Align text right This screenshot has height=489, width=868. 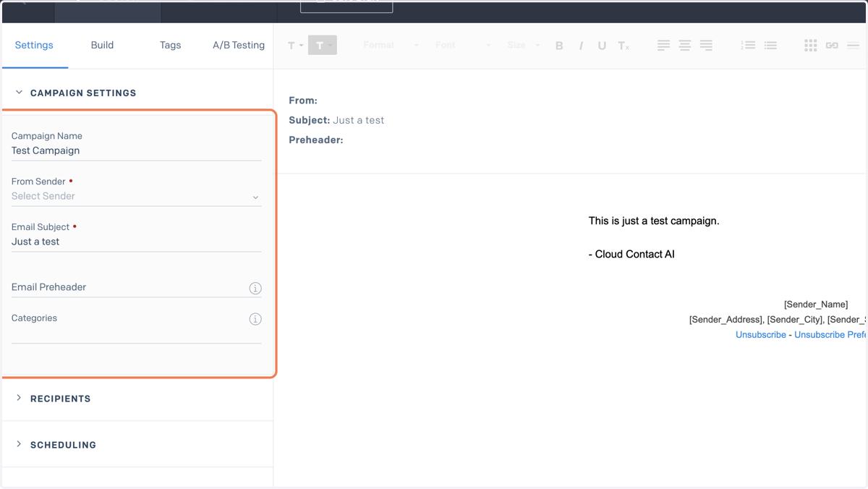click(706, 45)
